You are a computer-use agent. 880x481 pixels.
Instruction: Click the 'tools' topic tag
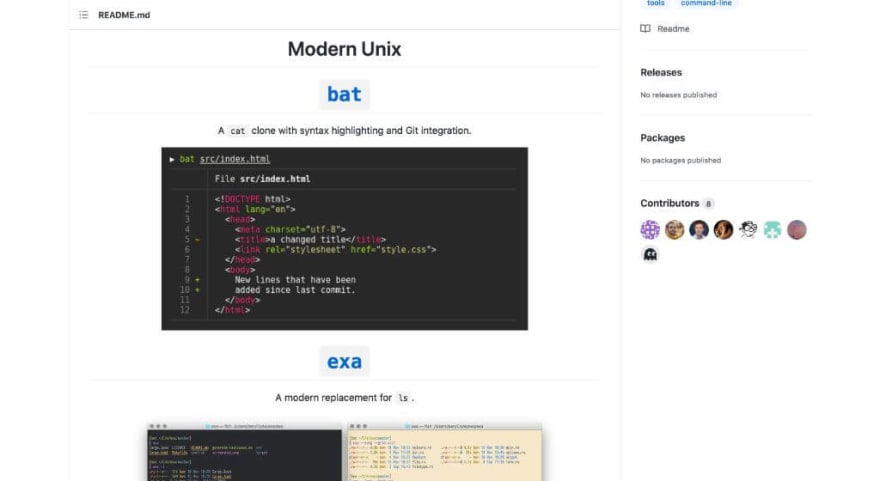pyautogui.click(x=656, y=3)
